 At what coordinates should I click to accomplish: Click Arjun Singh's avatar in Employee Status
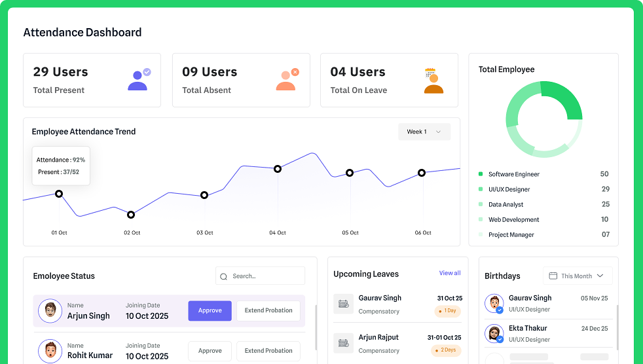50,311
